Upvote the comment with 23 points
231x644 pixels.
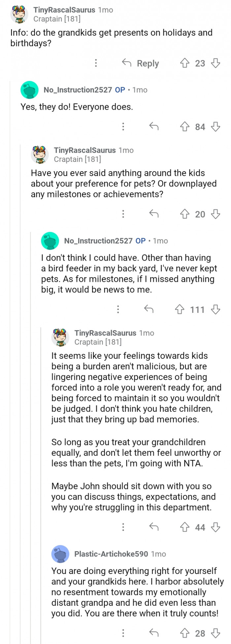[184, 63]
